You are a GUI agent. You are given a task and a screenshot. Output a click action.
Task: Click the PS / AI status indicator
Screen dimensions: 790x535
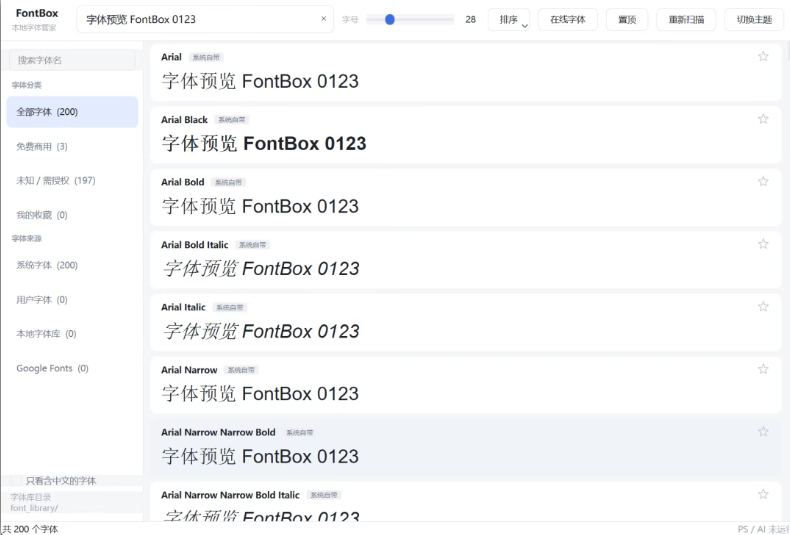click(x=763, y=529)
